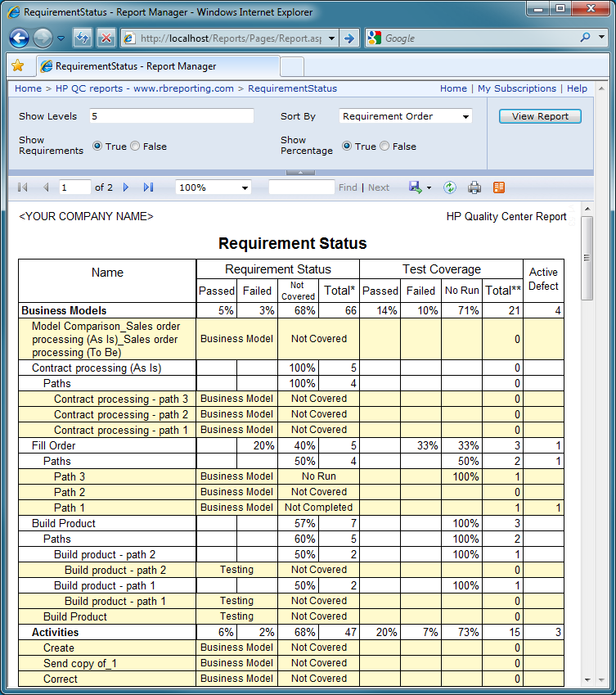The image size is (616, 695).
Task: Select True for Show Requirements
Action: [97, 146]
